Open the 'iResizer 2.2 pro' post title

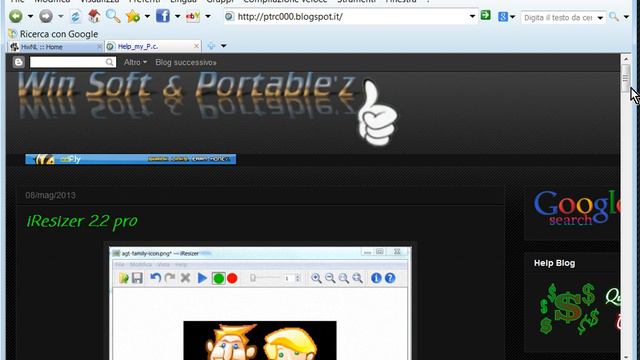coord(82,221)
